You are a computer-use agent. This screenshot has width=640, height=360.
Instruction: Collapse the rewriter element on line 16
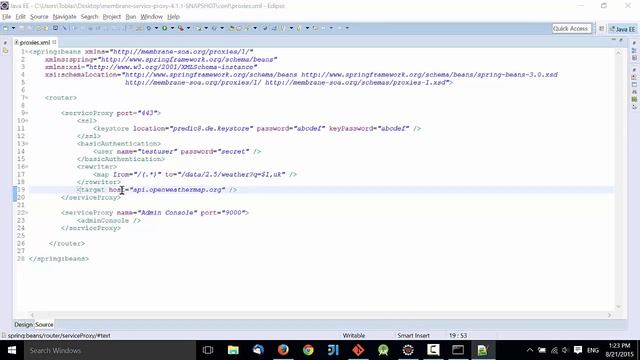27,167
